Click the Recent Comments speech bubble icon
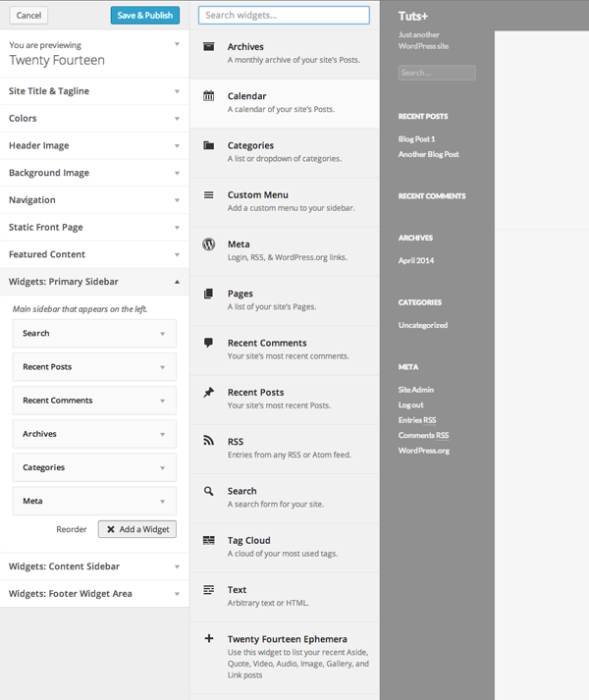589x700 pixels. [208, 343]
